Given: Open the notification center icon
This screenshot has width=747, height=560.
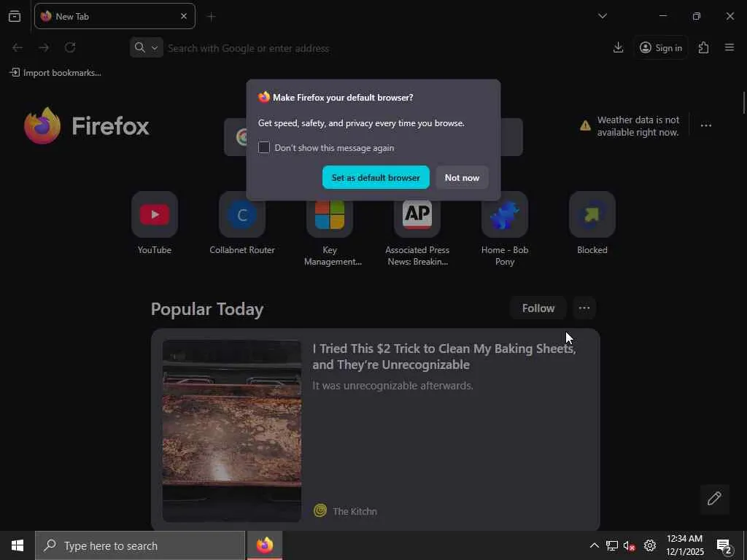Looking at the screenshot, I should coord(724,545).
